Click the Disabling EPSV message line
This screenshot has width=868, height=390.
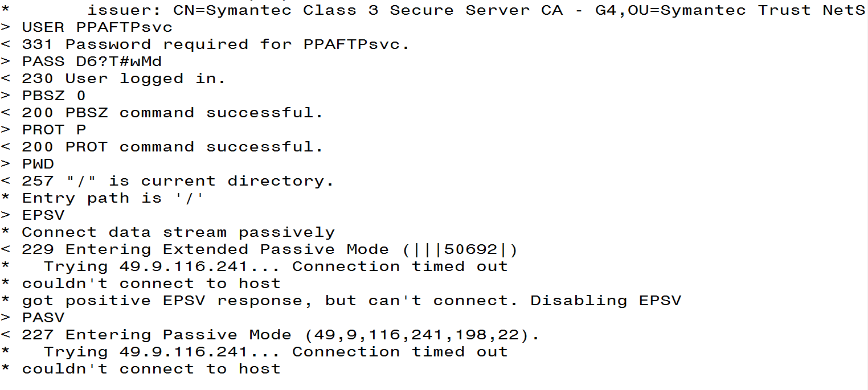341,301
